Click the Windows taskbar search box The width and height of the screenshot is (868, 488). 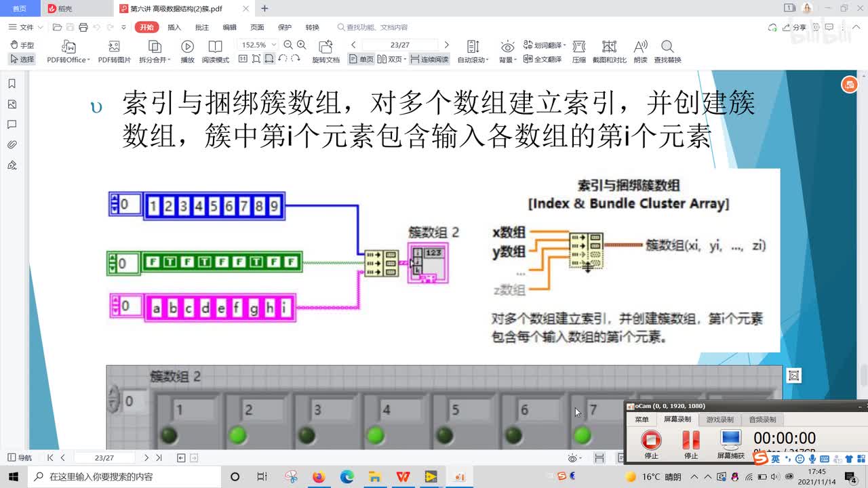coord(123,476)
